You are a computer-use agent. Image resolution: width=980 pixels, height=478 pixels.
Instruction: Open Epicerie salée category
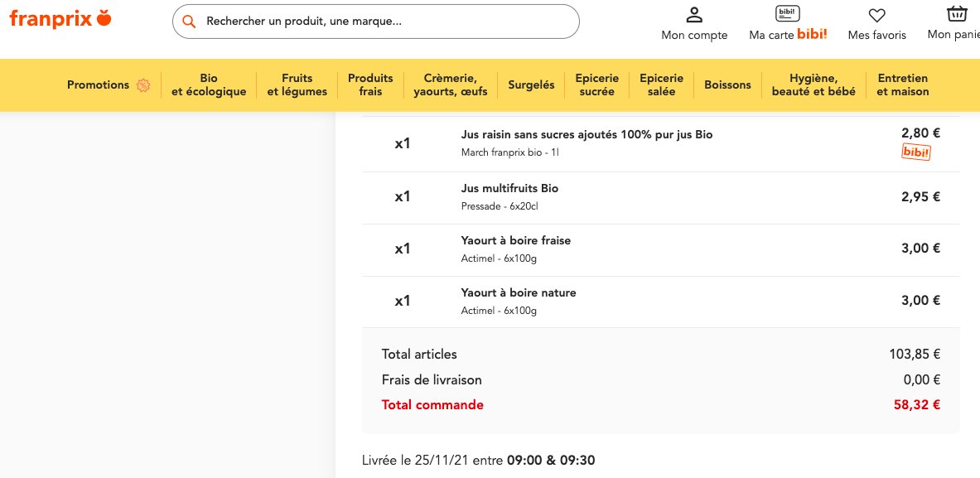click(662, 85)
